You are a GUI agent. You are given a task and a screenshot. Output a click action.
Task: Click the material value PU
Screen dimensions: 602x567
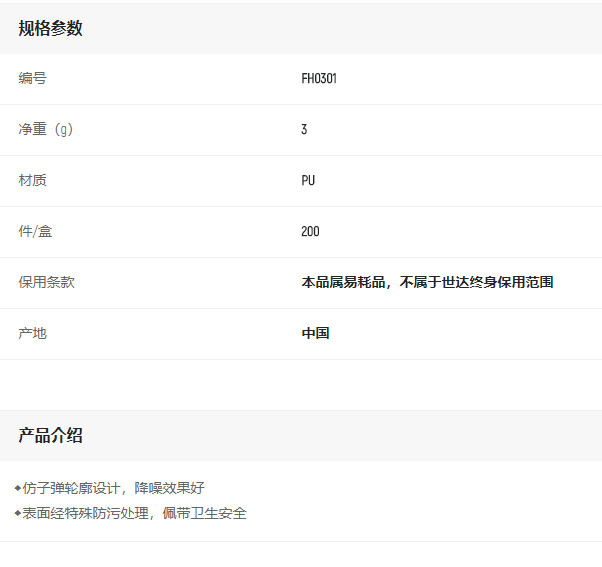click(308, 180)
